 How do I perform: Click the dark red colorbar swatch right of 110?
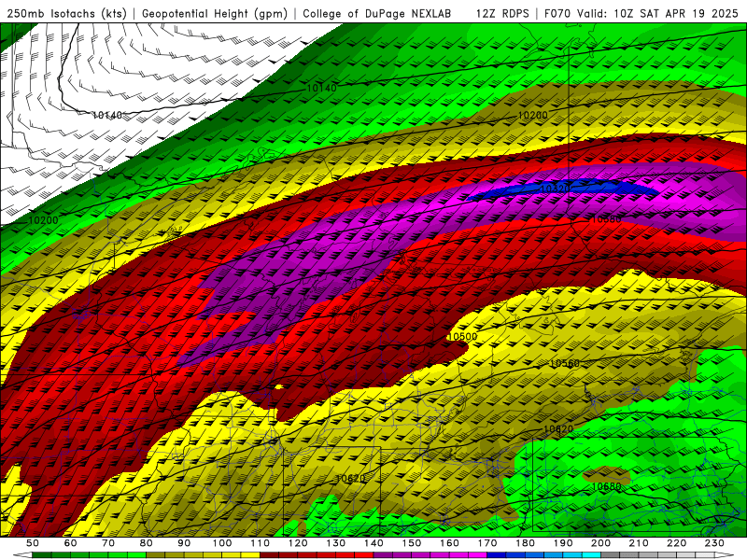point(269,555)
